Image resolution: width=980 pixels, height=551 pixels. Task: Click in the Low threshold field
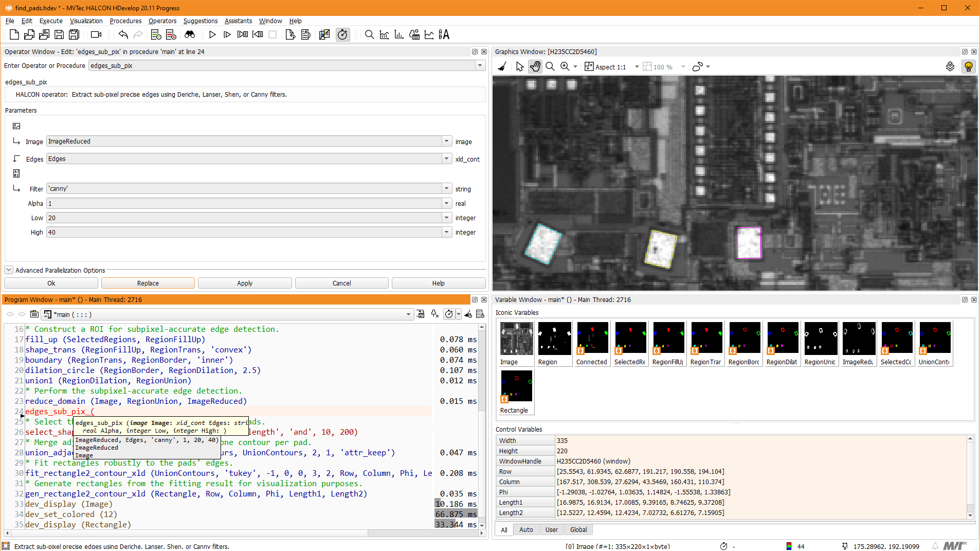click(244, 218)
